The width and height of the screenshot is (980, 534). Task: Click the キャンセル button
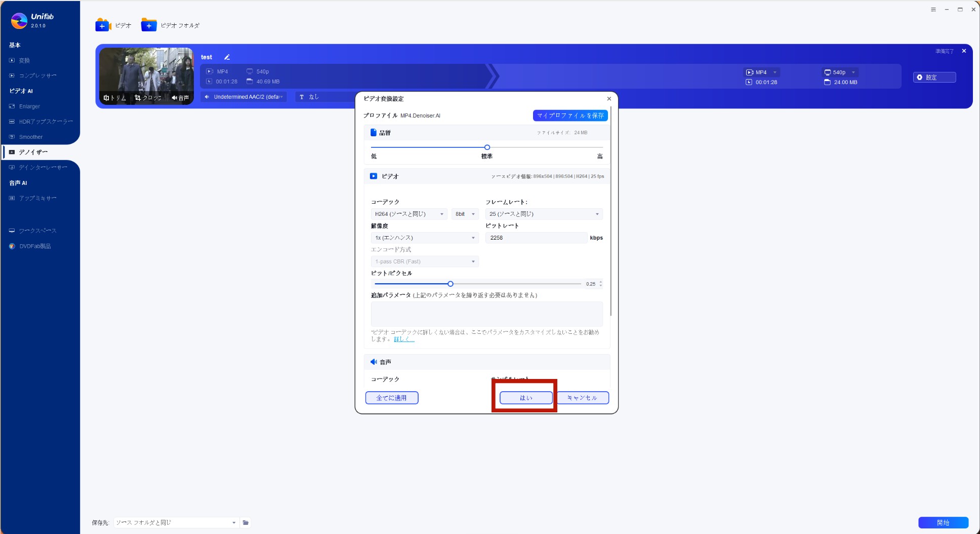pyautogui.click(x=582, y=398)
